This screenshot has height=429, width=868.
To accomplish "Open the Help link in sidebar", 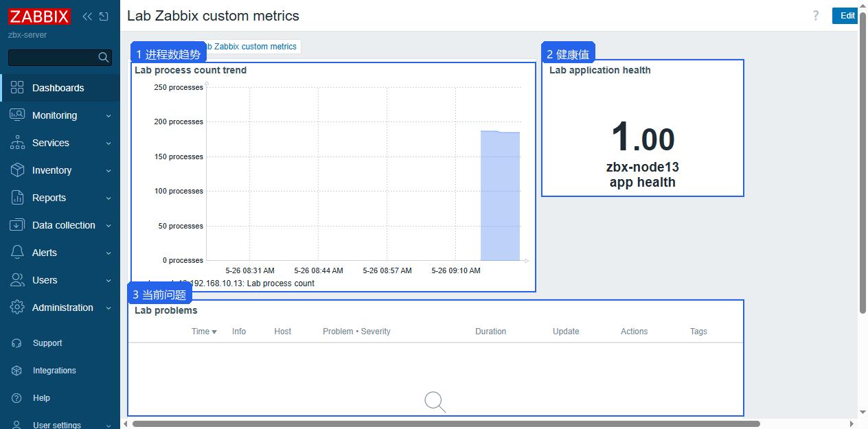I will [41, 398].
